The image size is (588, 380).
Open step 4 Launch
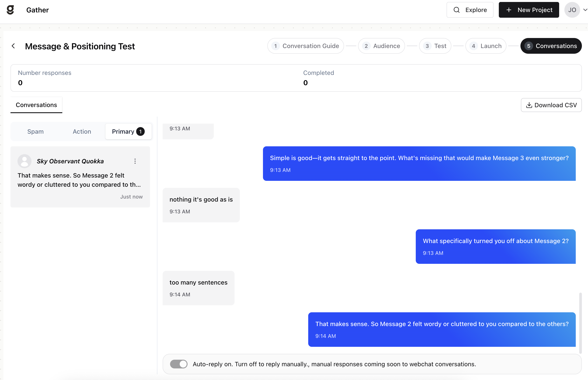tap(485, 46)
